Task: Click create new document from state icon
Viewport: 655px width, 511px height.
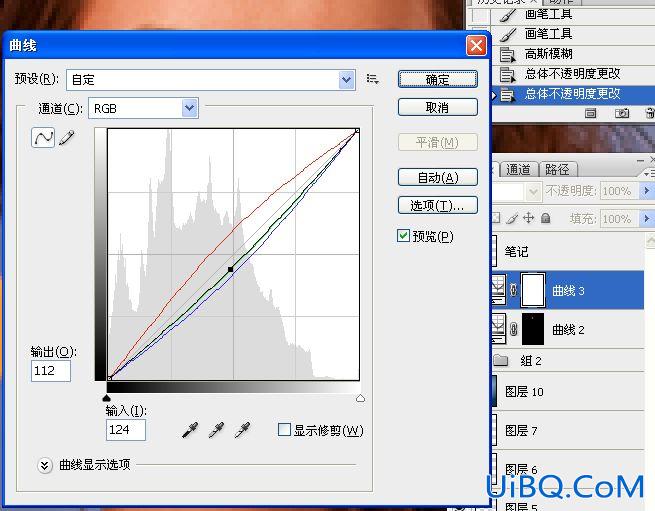Action: point(590,113)
